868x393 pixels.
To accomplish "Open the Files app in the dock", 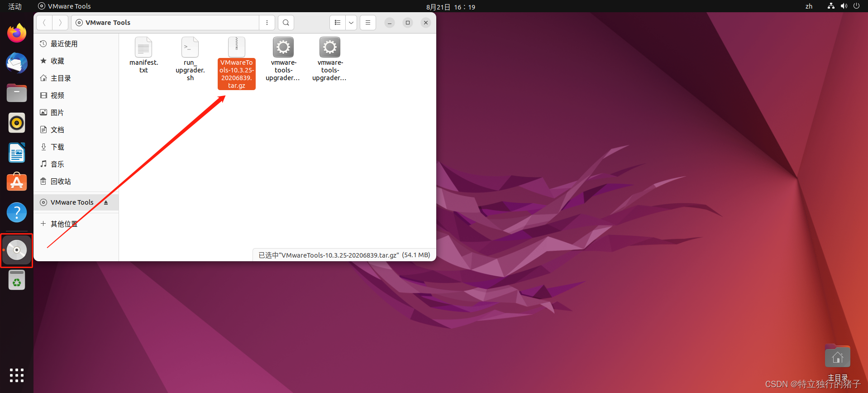I will point(17,93).
